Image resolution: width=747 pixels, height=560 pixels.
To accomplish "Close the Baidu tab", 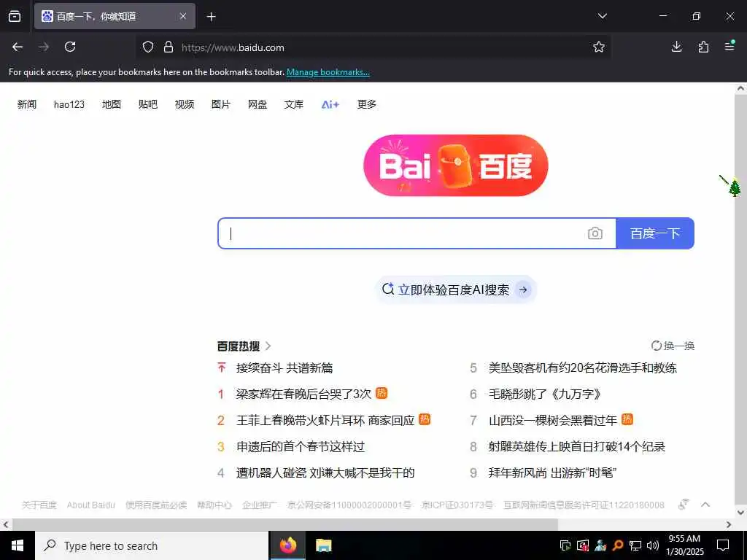I will (183, 16).
